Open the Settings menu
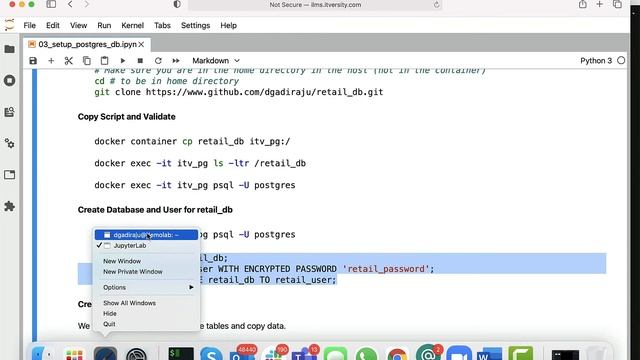The width and height of the screenshot is (640, 360). pyautogui.click(x=196, y=25)
